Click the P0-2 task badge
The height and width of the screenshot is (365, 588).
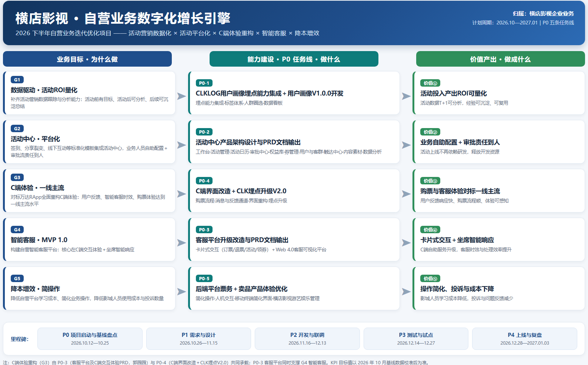pyautogui.click(x=204, y=132)
